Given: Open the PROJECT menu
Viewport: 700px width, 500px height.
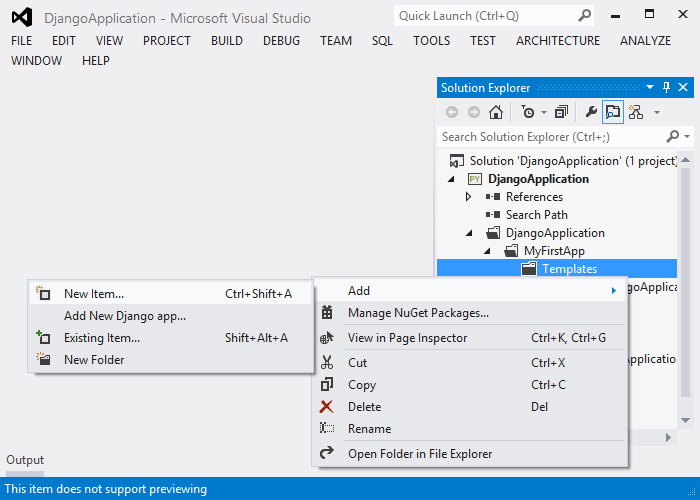Looking at the screenshot, I should [167, 41].
